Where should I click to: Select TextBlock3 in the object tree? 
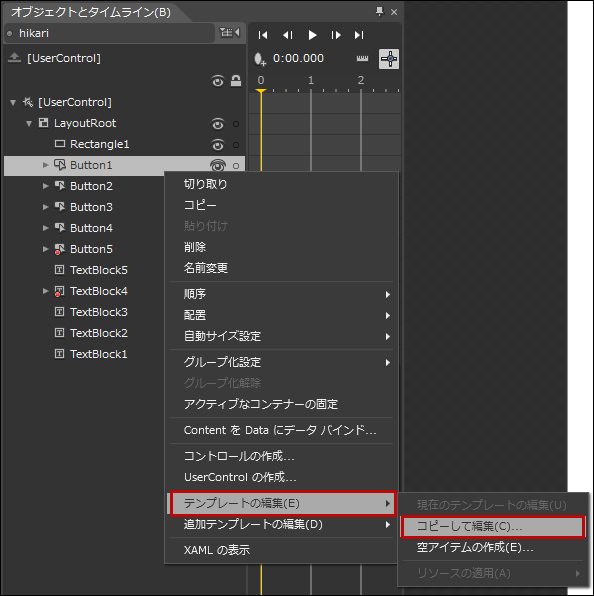(x=99, y=312)
